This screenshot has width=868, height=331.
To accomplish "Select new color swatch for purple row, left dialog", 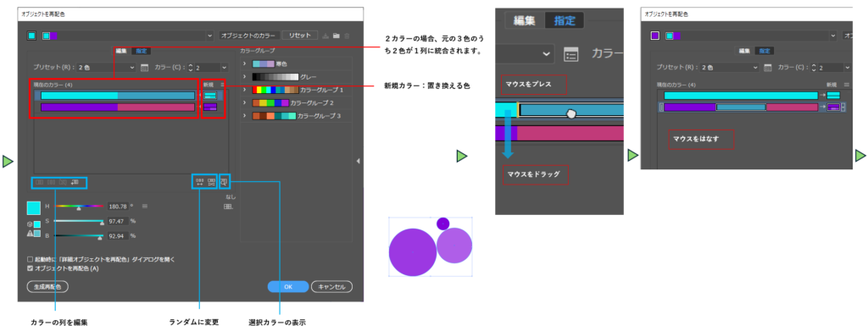I will 210,108.
